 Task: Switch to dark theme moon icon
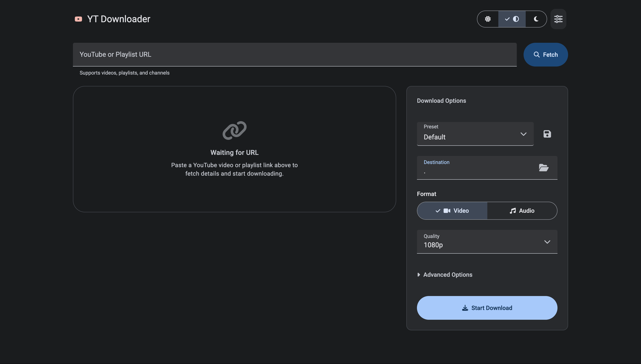point(536,19)
